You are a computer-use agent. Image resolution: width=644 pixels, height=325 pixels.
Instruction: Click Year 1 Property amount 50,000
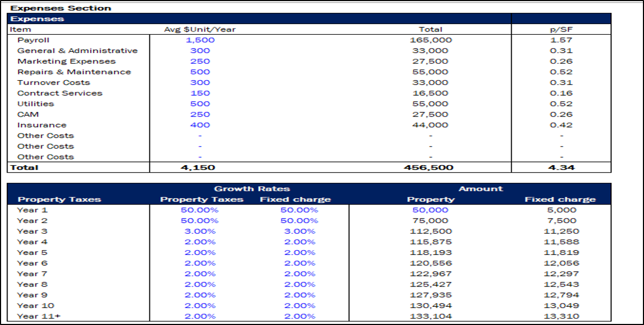click(x=431, y=210)
